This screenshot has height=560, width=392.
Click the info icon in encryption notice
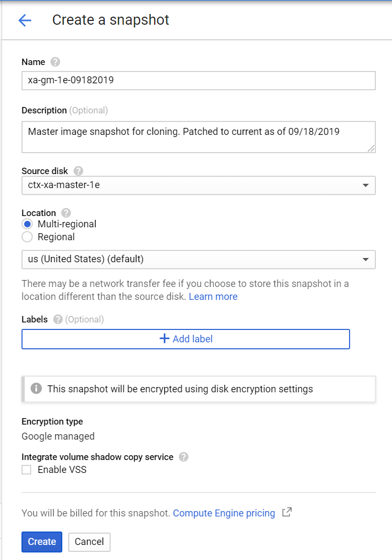tap(36, 388)
